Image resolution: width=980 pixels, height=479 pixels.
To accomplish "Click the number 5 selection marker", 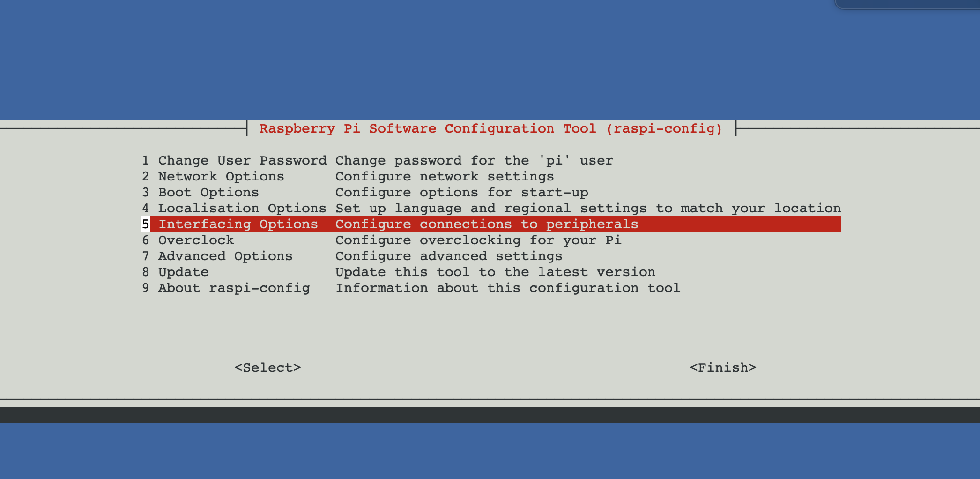I will point(146,225).
